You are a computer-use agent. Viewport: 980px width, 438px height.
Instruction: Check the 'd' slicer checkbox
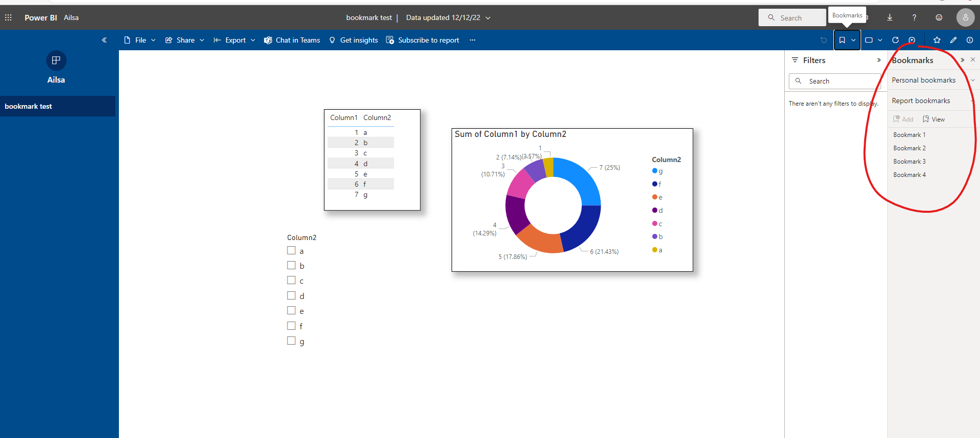click(291, 295)
